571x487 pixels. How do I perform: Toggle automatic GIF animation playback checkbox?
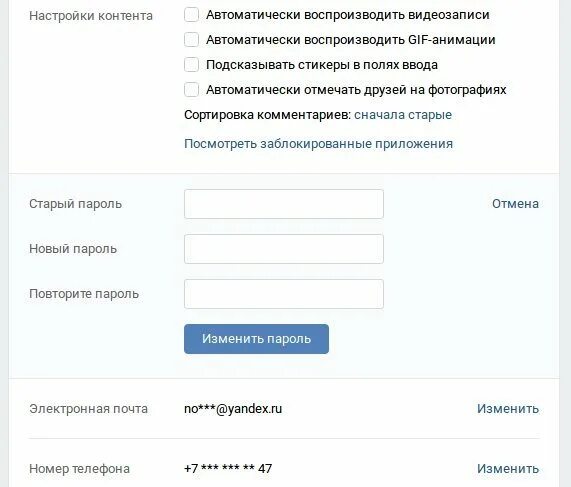pyautogui.click(x=191, y=40)
